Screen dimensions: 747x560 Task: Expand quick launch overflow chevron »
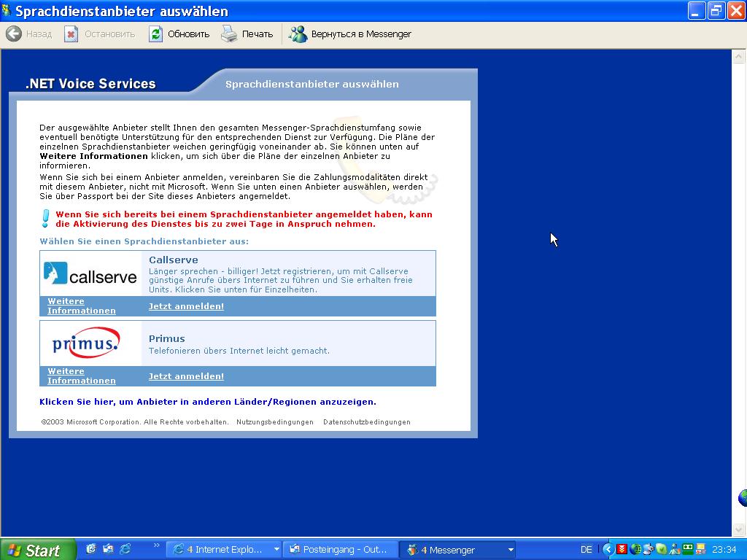[156, 545]
